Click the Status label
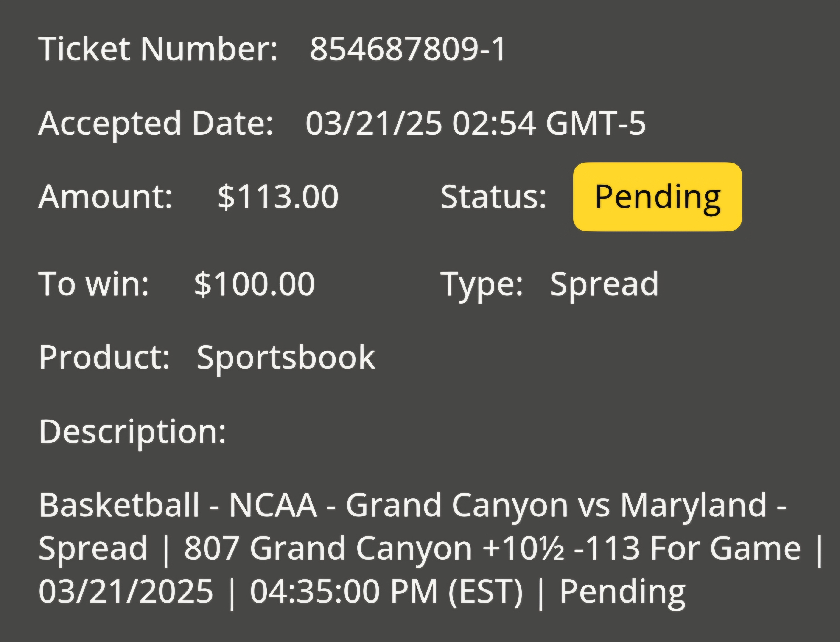840x642 pixels. click(493, 197)
